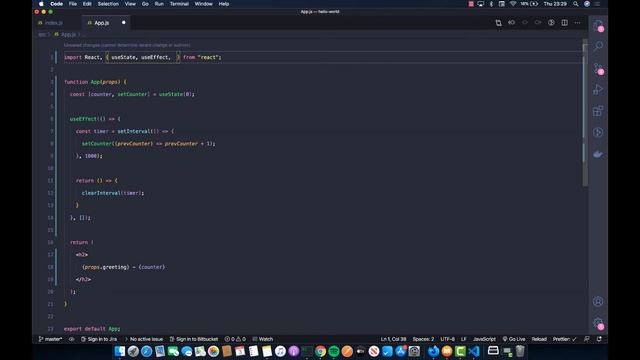This screenshot has height=360, width=640.
Task: Click Sign in to Jira
Action: (x=99, y=339)
